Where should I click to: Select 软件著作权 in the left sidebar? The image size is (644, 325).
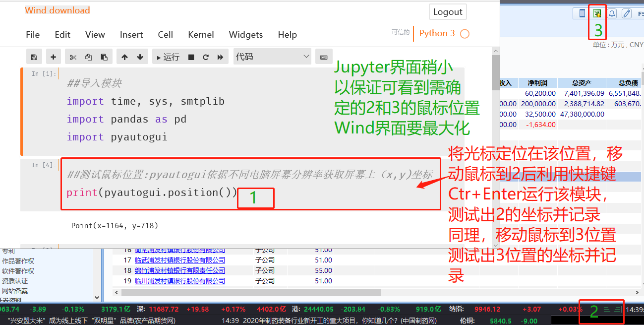coord(18,271)
